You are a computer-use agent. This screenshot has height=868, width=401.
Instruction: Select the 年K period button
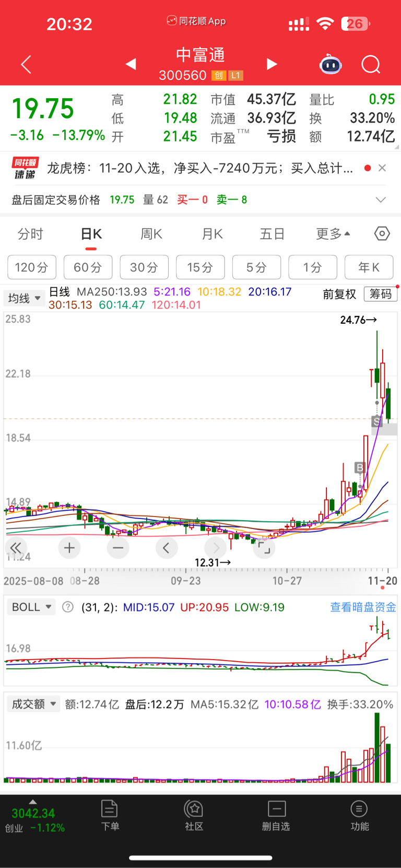[369, 267]
